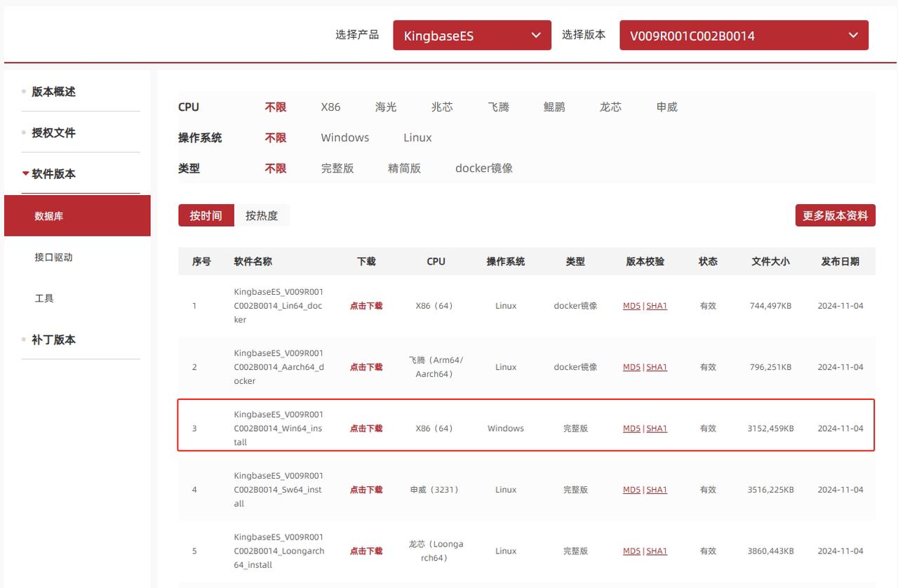This screenshot has height=588, width=898.
Task: Filter 操作系统 by Linux
Action: [417, 138]
